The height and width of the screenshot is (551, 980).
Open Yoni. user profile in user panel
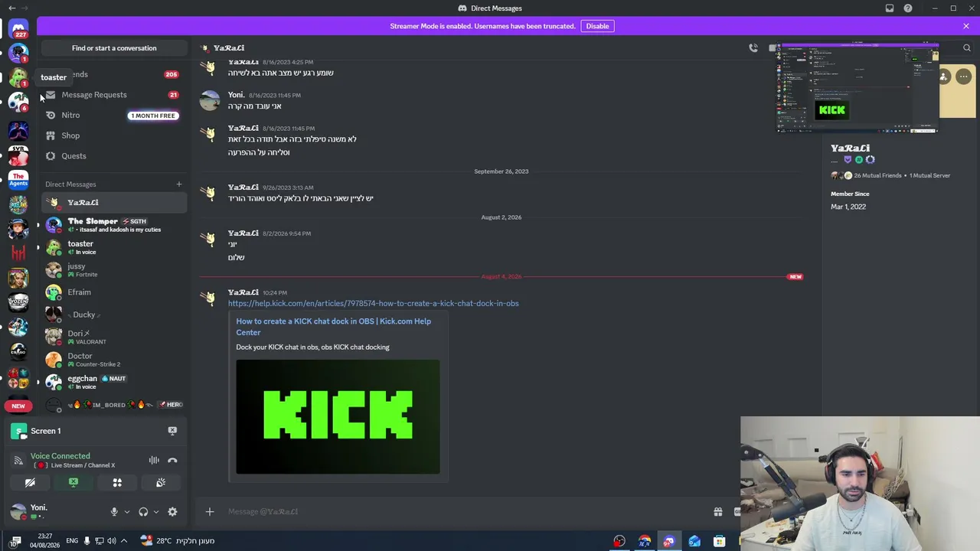(55, 512)
